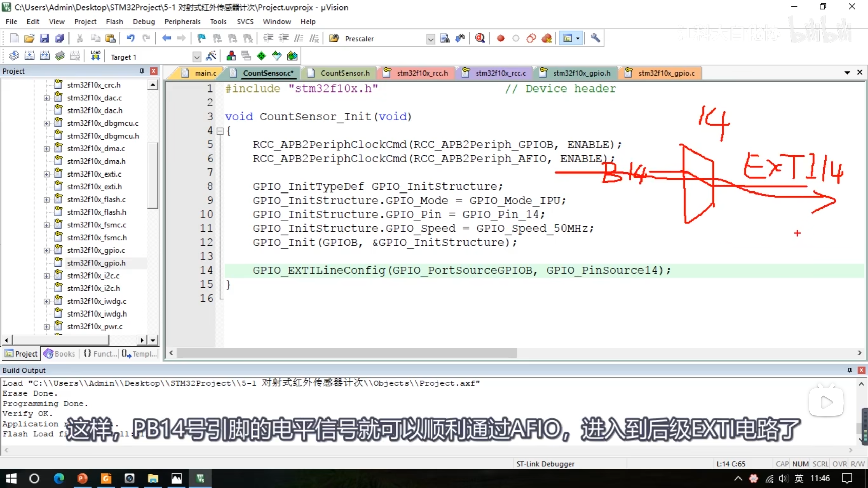Screen dimensions: 868x488
Task: Open the Peripherals menu
Action: 182,22
